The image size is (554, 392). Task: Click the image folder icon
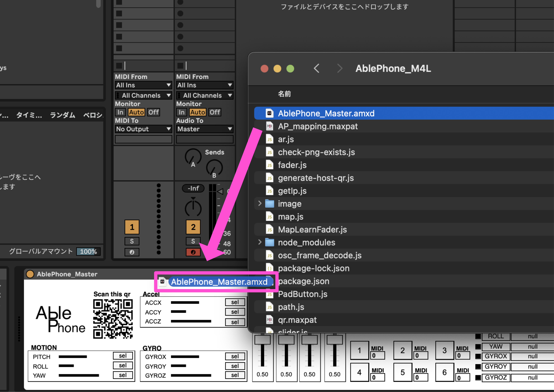[270, 204]
